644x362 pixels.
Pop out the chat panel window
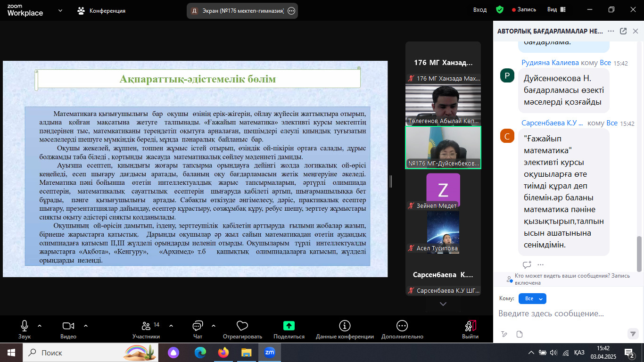click(x=623, y=31)
